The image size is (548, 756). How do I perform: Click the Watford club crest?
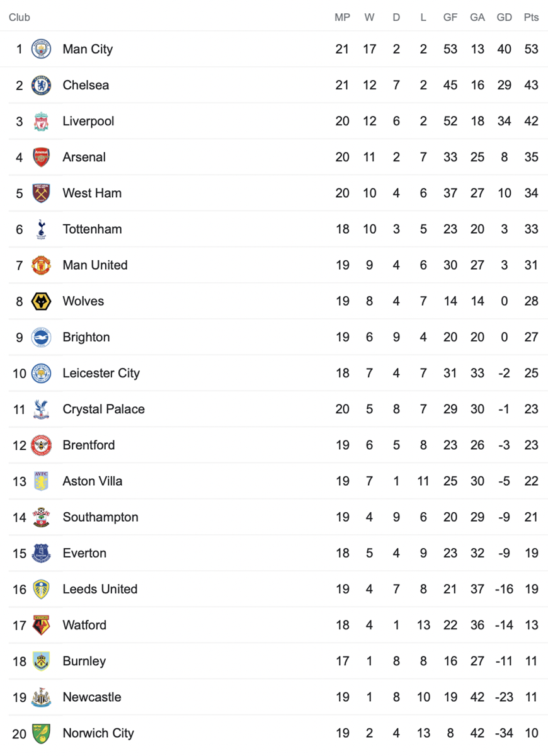click(x=41, y=625)
